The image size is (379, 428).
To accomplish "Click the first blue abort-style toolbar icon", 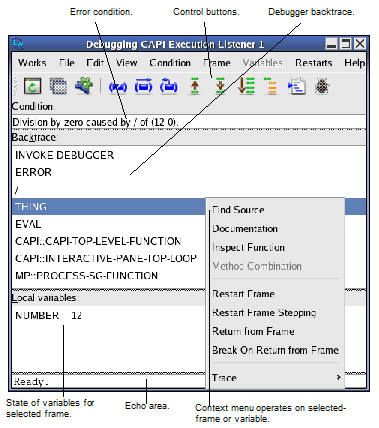I will coord(118,87).
